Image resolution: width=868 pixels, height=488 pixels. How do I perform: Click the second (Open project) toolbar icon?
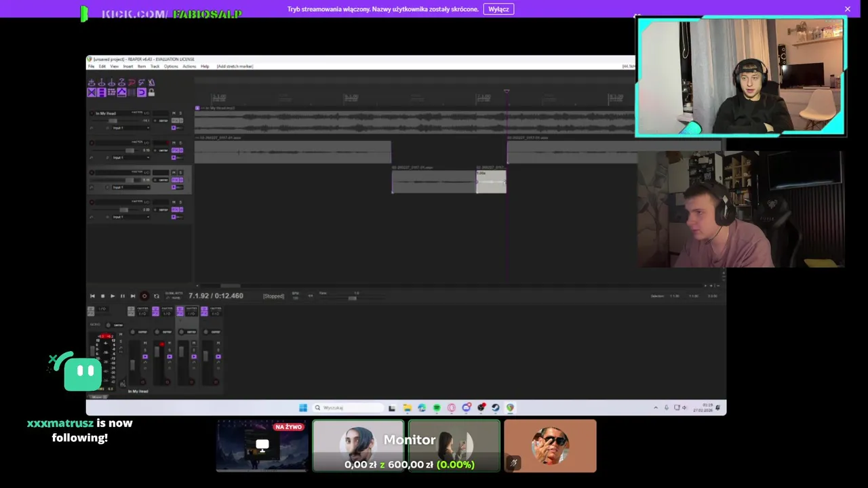pos(101,83)
